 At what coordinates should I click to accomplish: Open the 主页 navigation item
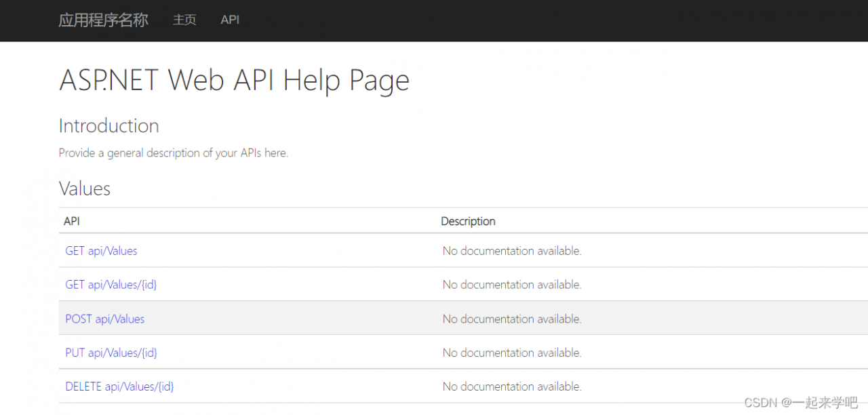tap(184, 20)
